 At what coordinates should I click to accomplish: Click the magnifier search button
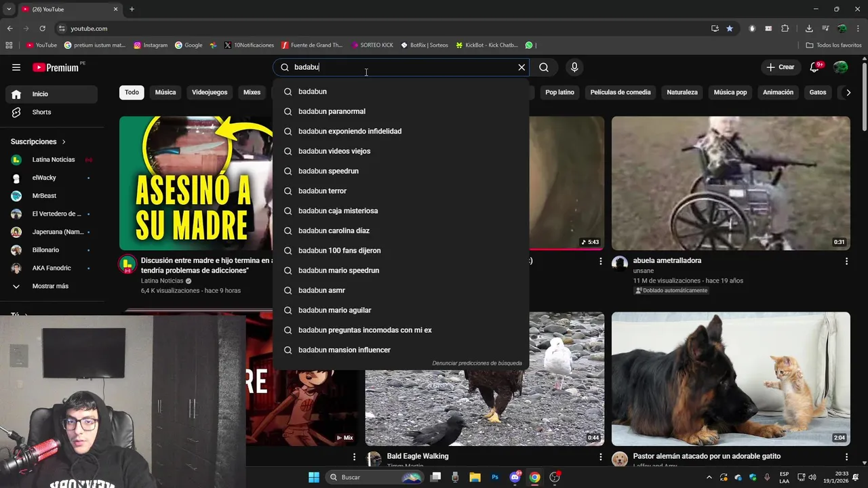tap(544, 67)
